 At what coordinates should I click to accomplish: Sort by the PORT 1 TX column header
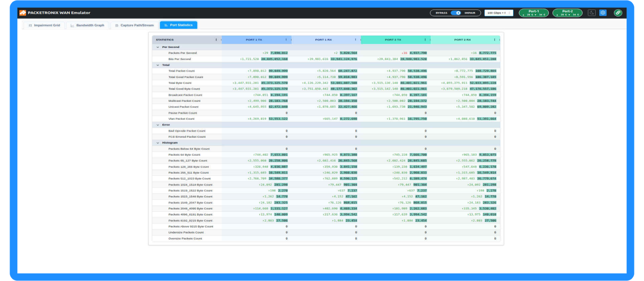click(254, 40)
